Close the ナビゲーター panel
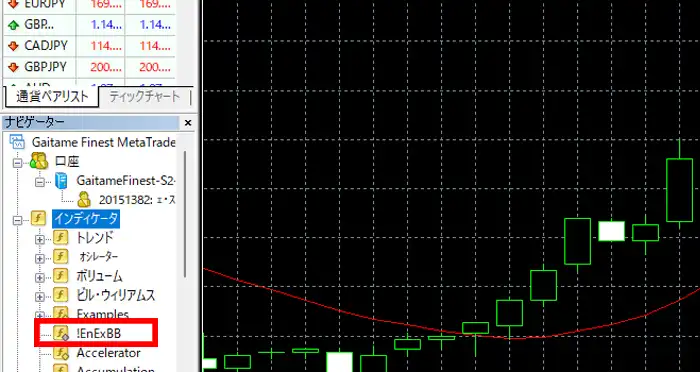The height and width of the screenshot is (372, 700). click(x=188, y=122)
